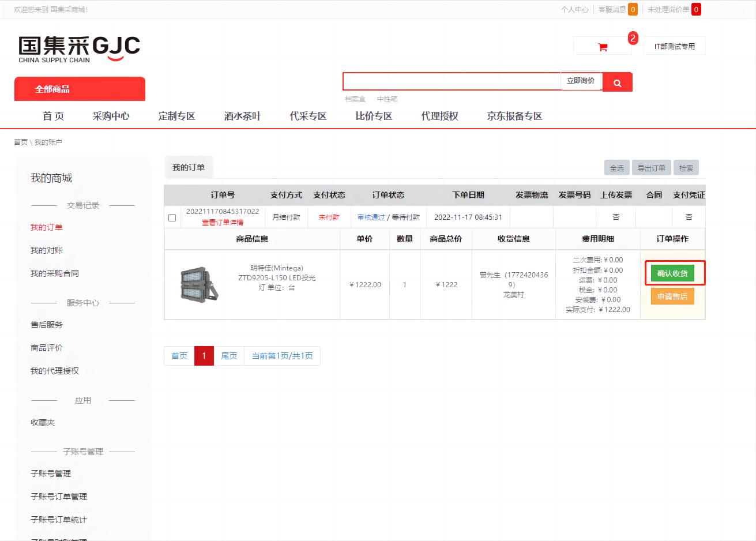Open 代采专区 in navigation bar

point(308,116)
